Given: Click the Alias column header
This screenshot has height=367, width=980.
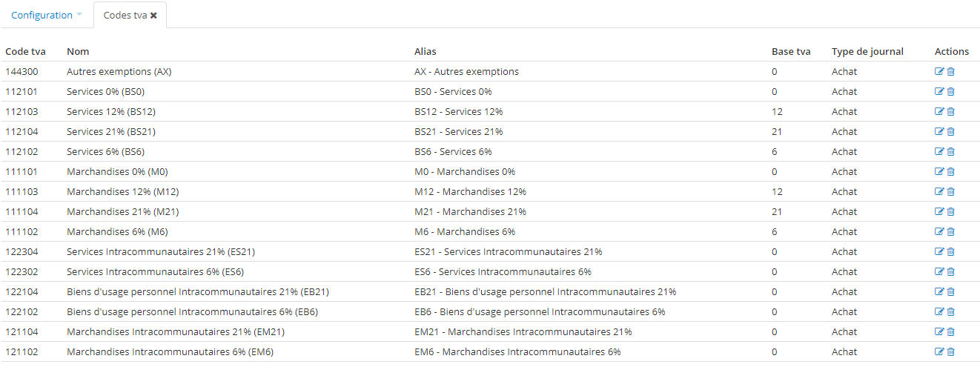Looking at the screenshot, I should point(425,52).
